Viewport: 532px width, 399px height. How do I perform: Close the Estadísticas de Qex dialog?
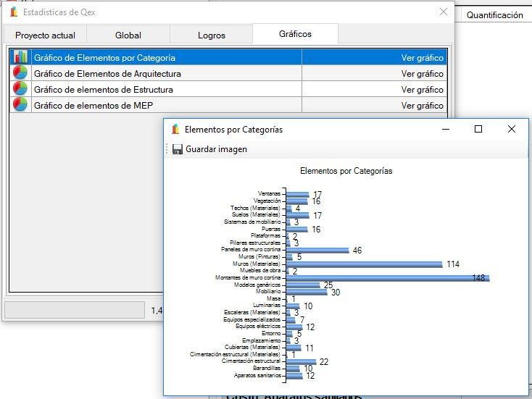(443, 12)
